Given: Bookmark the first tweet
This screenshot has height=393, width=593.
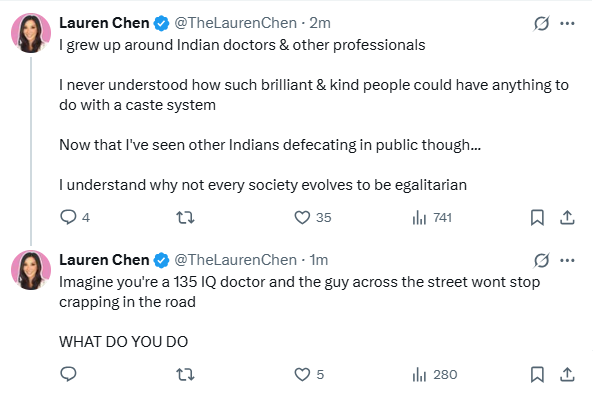Looking at the screenshot, I should pyautogui.click(x=537, y=217).
